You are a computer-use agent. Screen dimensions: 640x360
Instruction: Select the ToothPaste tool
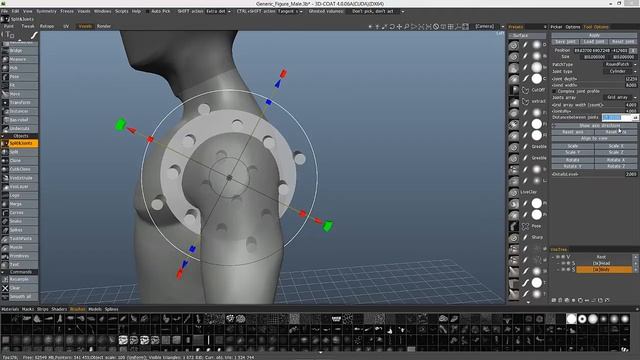click(20, 238)
